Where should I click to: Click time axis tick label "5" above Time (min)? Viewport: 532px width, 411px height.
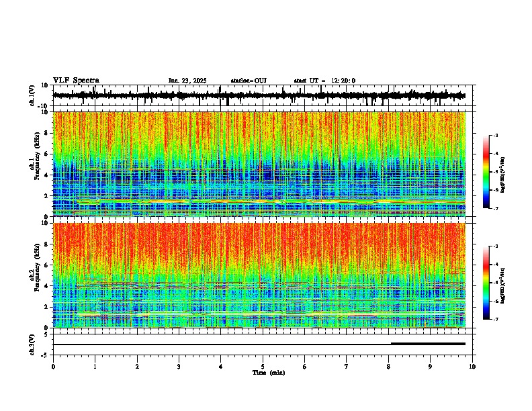(x=263, y=367)
